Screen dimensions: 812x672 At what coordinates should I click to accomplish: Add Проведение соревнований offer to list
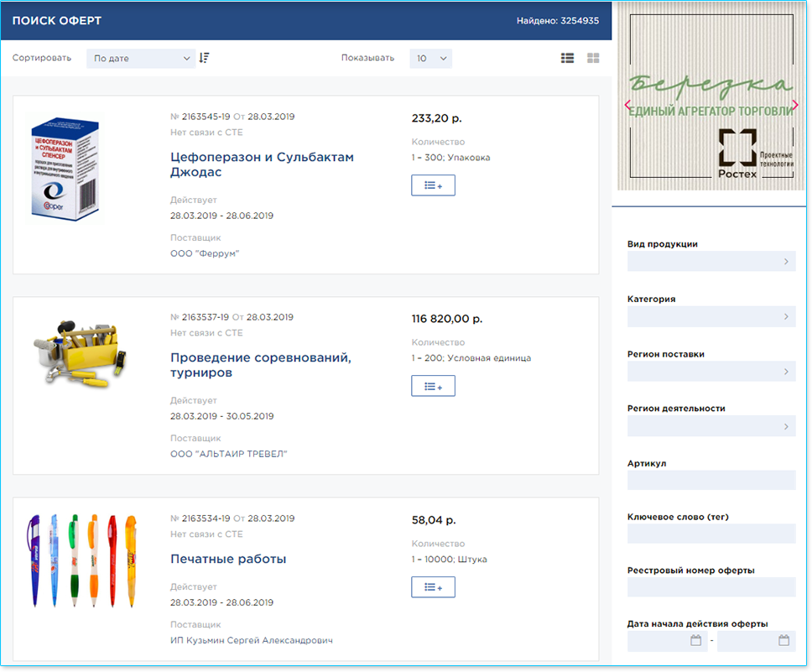click(x=433, y=386)
